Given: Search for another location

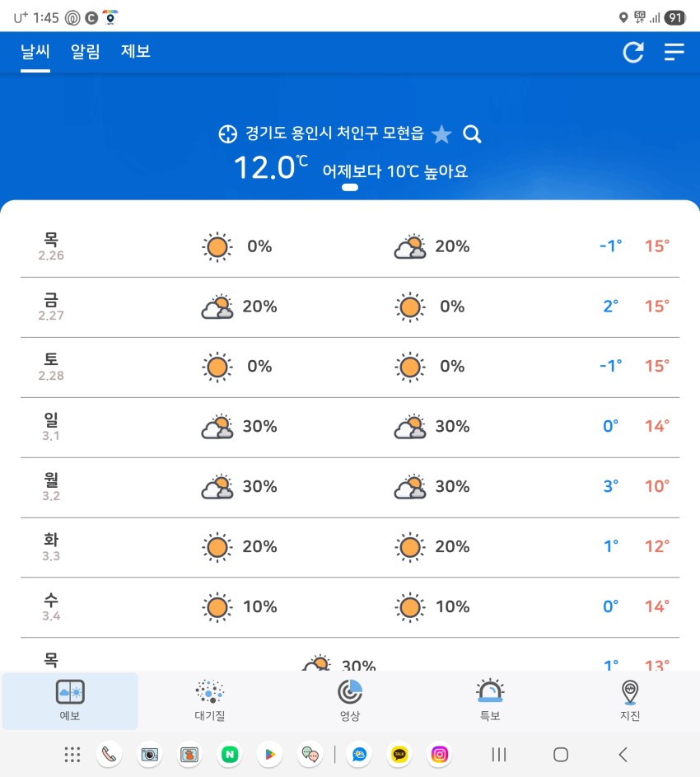Looking at the screenshot, I should 472,134.
